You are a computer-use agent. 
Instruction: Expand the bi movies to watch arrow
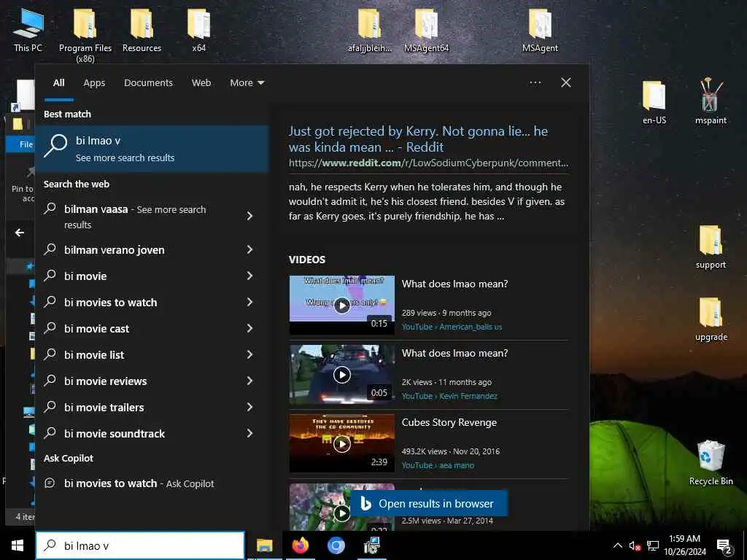[249, 302]
